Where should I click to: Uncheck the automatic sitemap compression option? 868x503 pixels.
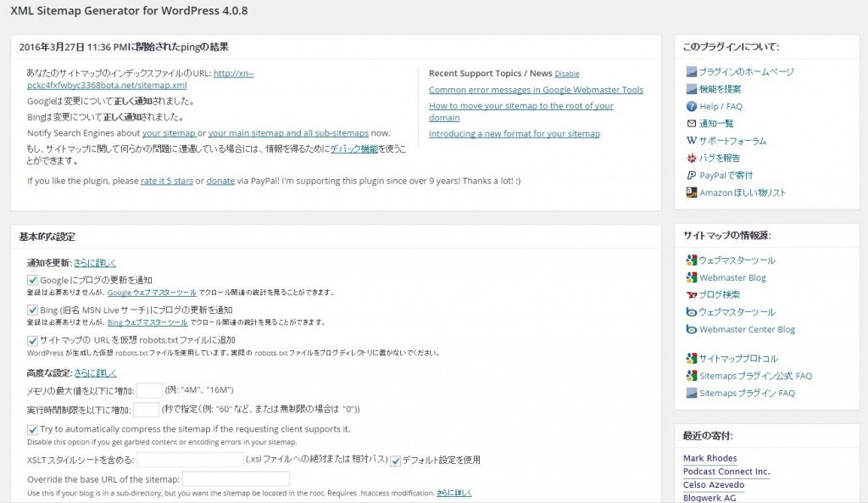(33, 430)
